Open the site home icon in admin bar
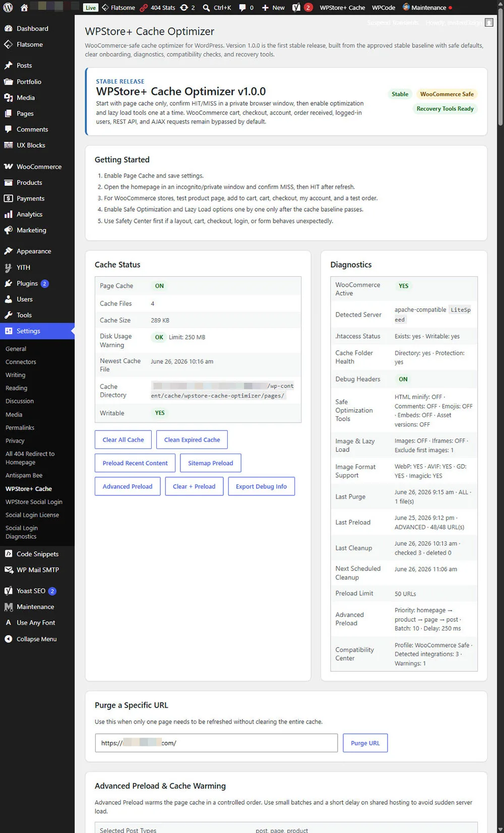The image size is (504, 833). [x=24, y=8]
